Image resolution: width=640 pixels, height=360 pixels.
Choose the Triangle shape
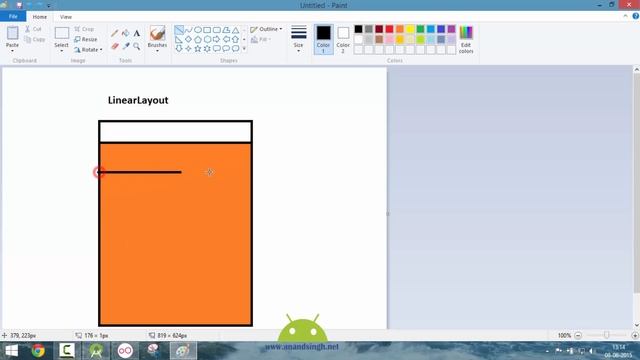click(x=236, y=30)
